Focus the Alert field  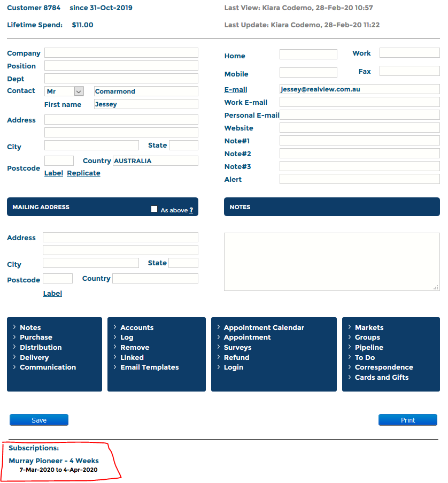[x=360, y=179]
